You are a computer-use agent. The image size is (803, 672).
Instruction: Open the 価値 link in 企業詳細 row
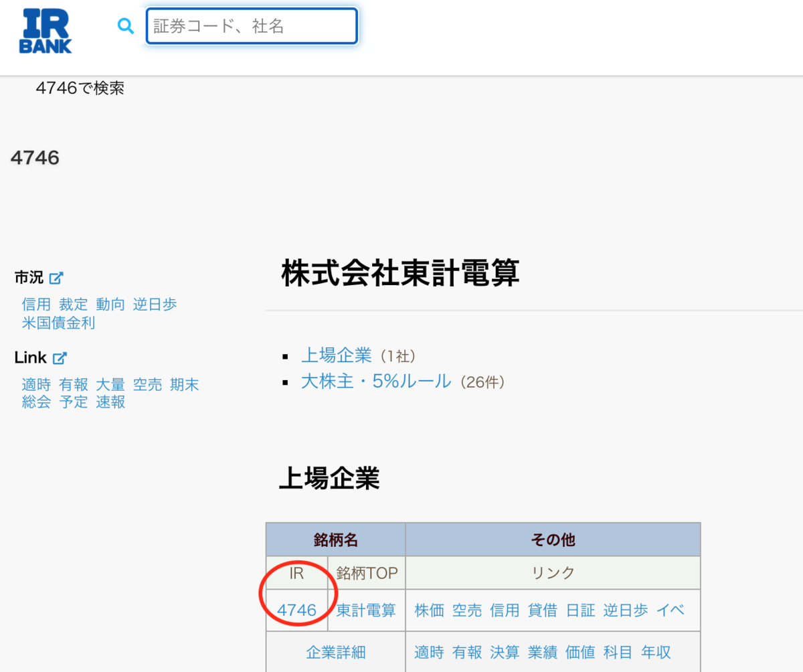580,653
